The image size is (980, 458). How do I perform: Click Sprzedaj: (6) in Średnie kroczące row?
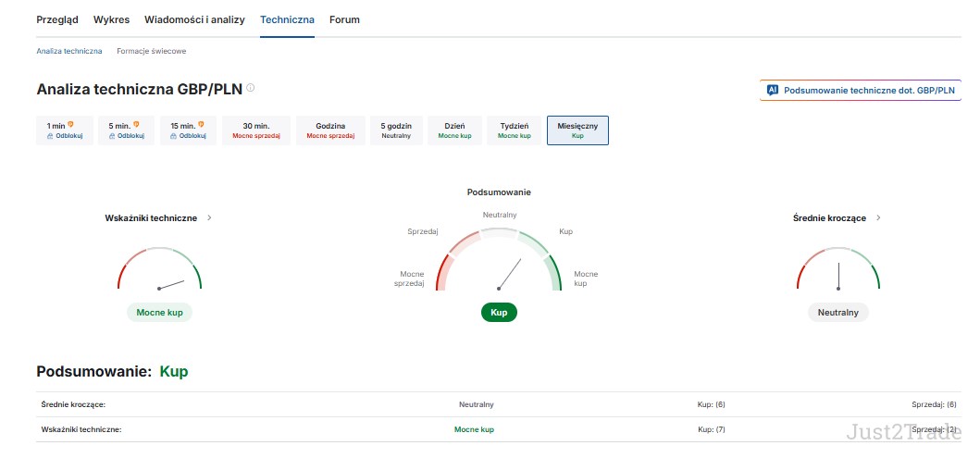coord(934,404)
